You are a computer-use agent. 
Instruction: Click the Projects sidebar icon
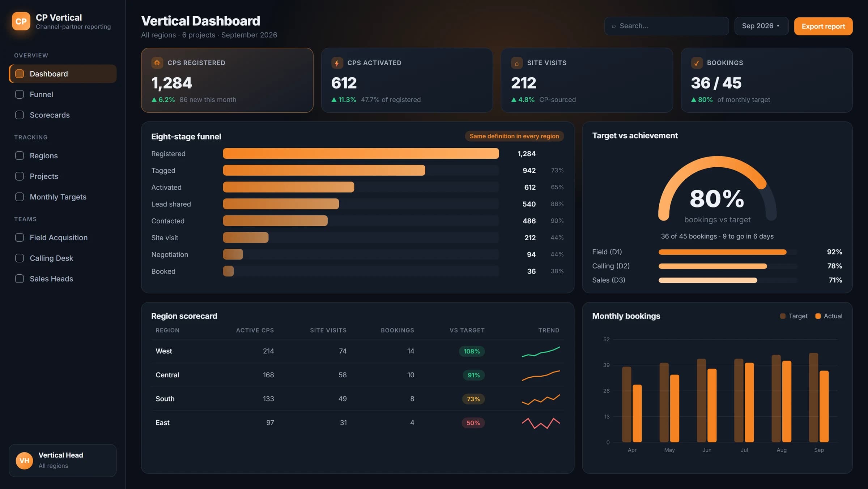point(20,176)
